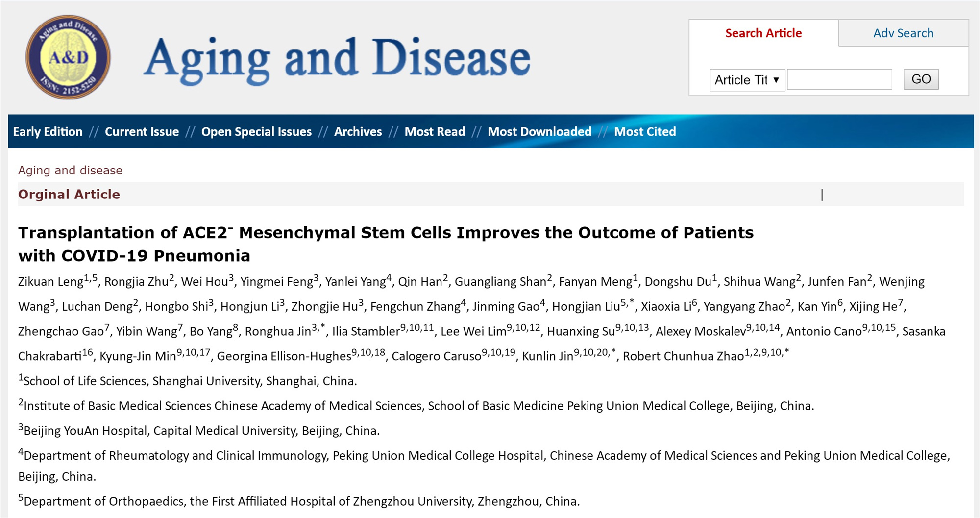Open the Open Special Issues page
This screenshot has height=518, width=980.
[256, 132]
